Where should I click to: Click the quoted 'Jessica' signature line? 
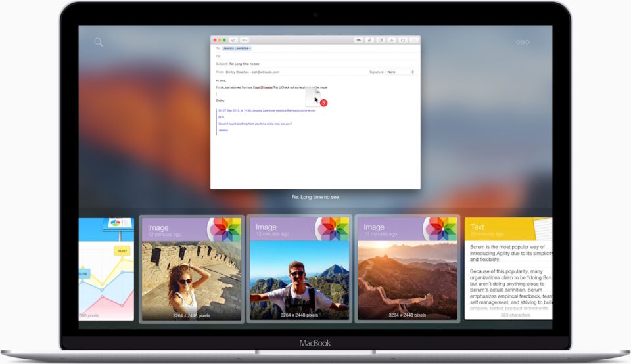[223, 130]
